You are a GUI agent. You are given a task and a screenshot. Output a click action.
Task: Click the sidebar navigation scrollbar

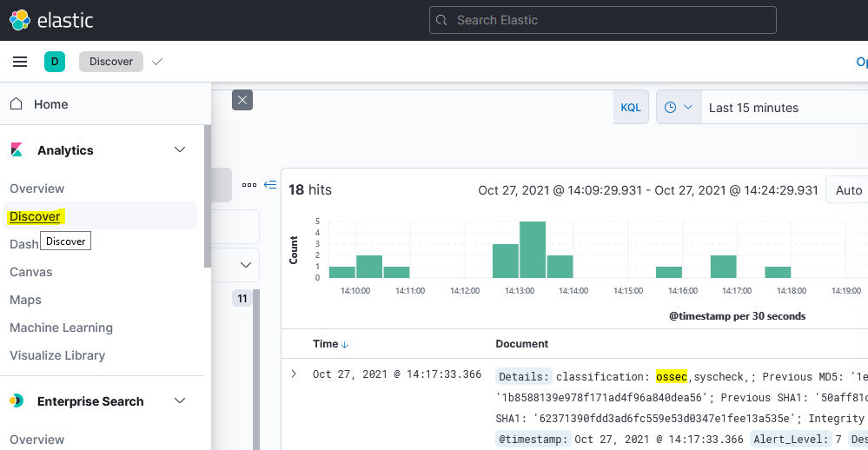click(208, 196)
